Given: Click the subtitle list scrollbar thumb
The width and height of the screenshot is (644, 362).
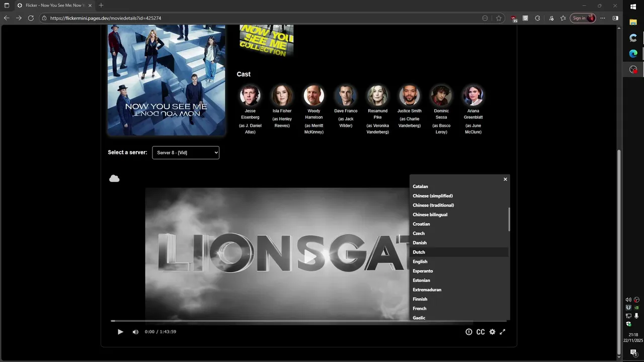Looking at the screenshot, I should tap(509, 219).
